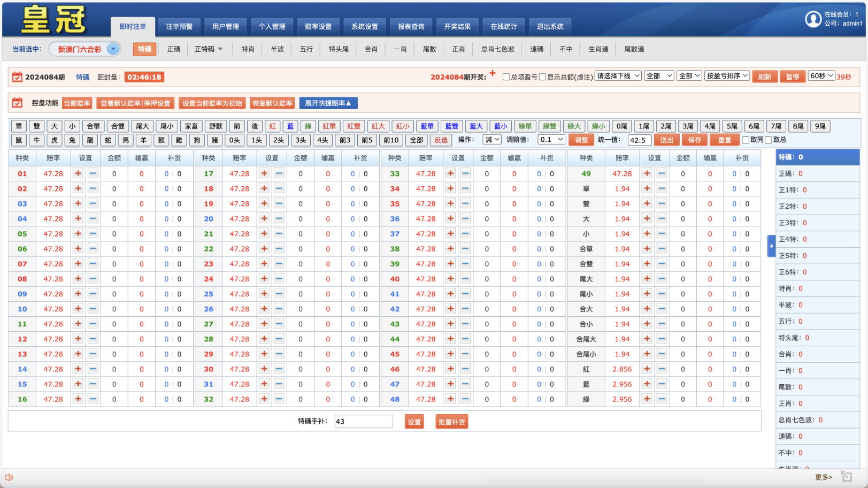
Task: Click the 特碼手补 input field containing 43
Action: [x=363, y=421]
